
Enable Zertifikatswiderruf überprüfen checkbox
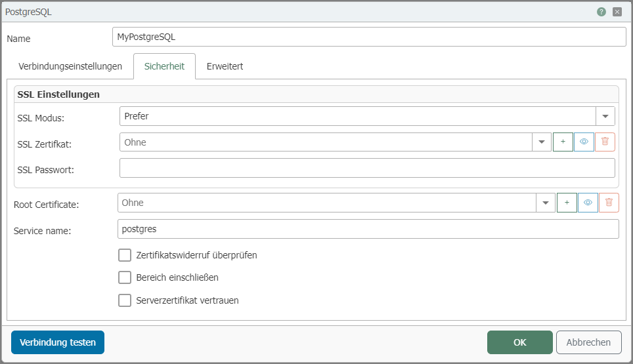pyautogui.click(x=125, y=255)
